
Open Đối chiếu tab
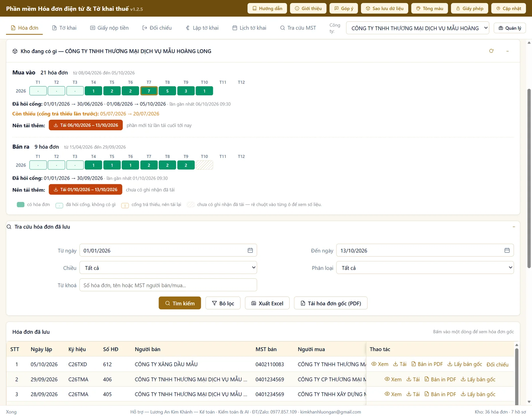coord(157,28)
